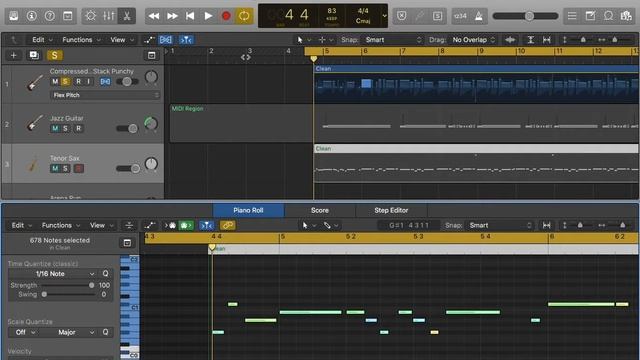Solo the Compressed Stack Punchy track
The height and width of the screenshot is (360, 640).
pos(65,82)
